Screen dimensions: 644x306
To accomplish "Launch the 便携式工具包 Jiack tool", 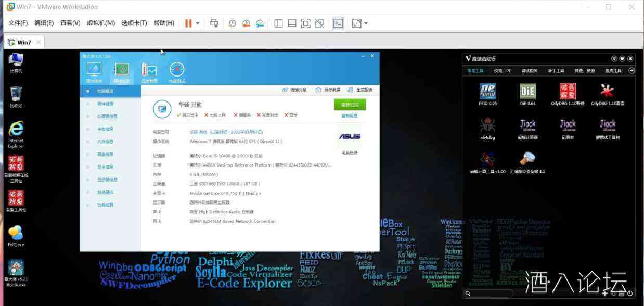I will [608, 129].
